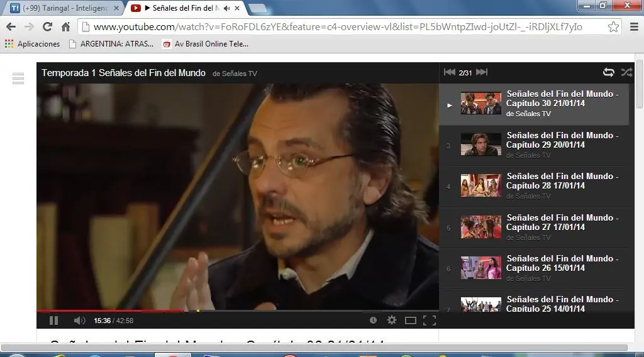Click the Watch Later clock icon
Image resolution: width=644 pixels, height=357 pixels.
click(x=373, y=320)
